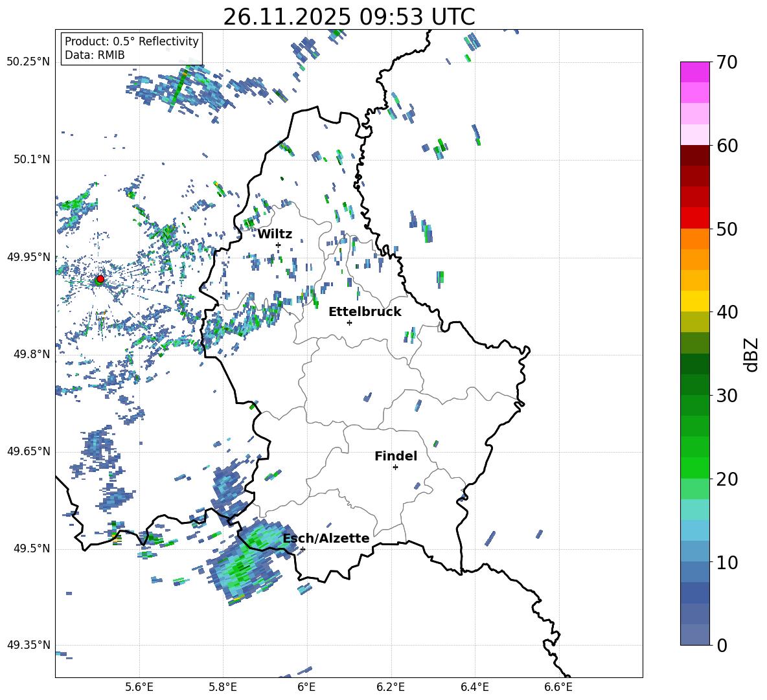Click the 49.65°N latitude label
The height and width of the screenshot is (700, 767).
tap(29, 451)
